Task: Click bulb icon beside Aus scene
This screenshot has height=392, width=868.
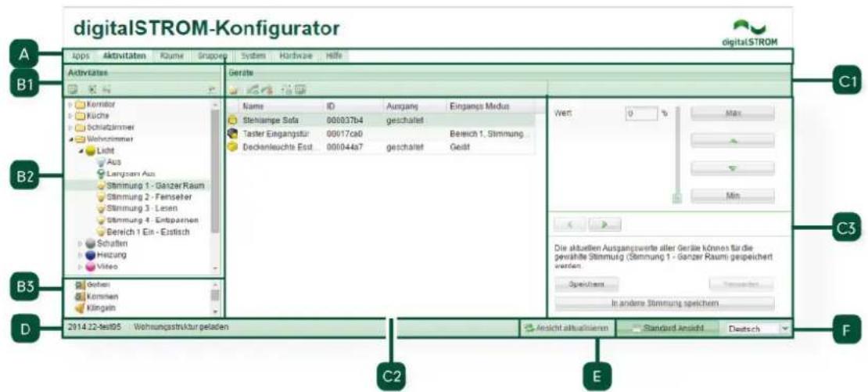Action: click(x=101, y=162)
